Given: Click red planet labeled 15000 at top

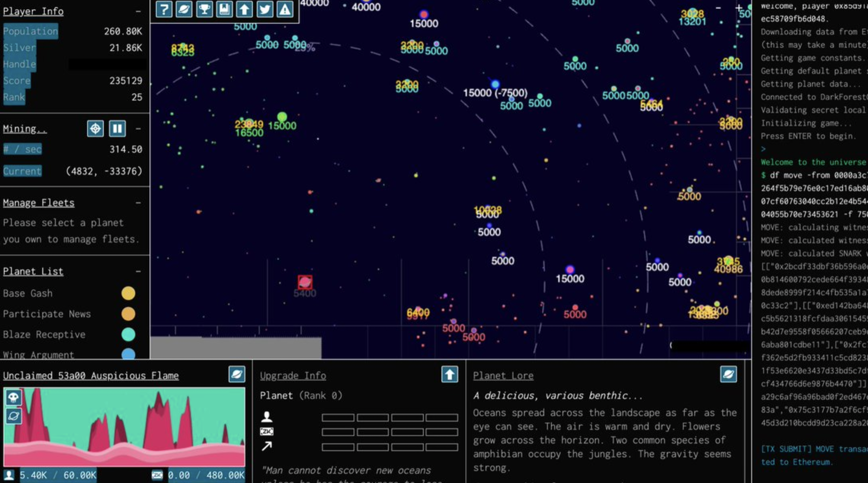Looking at the screenshot, I should 424,15.
